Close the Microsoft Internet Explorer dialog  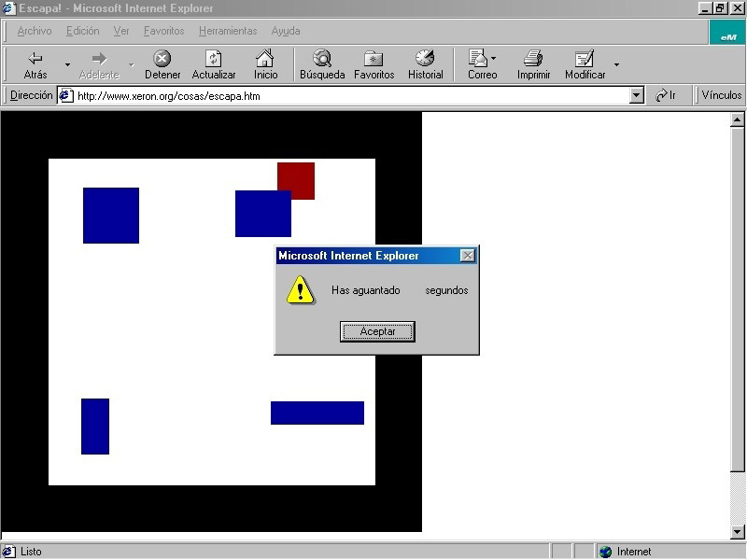468,256
